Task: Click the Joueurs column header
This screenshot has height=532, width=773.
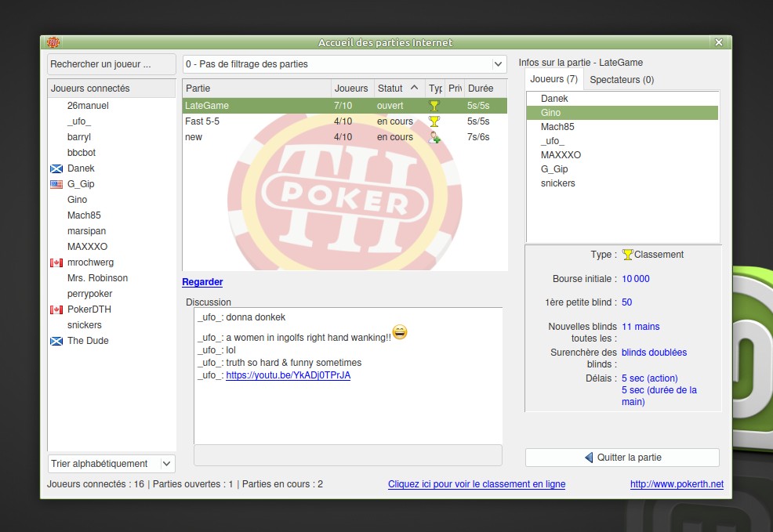Action: point(352,89)
